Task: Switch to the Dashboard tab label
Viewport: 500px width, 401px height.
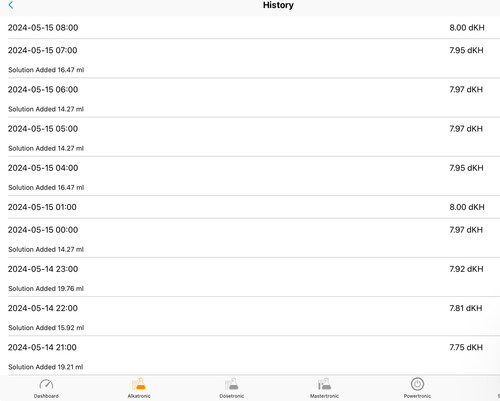Action: click(x=46, y=396)
